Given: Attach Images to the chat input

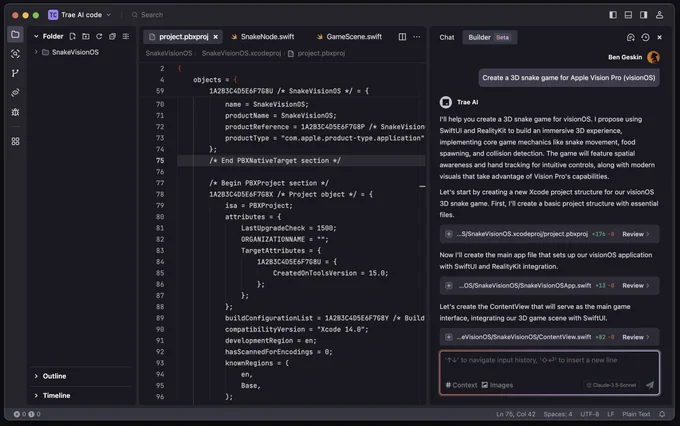Looking at the screenshot, I should [x=497, y=385].
